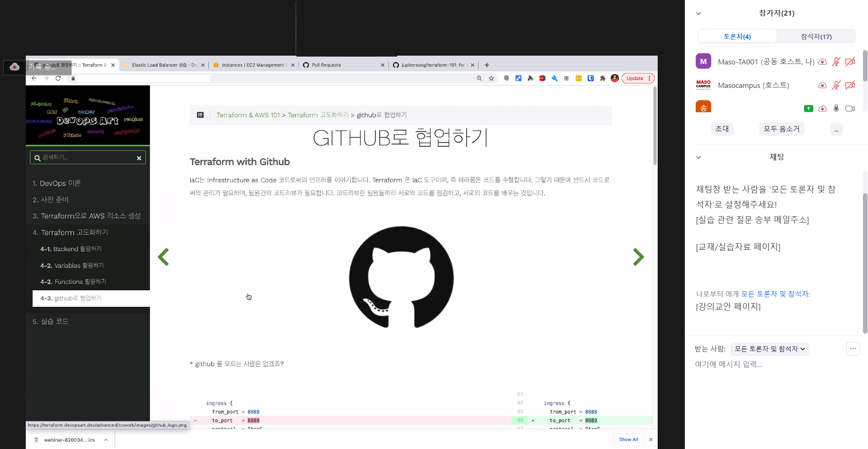Toggle microphone for Maso-TA001
This screenshot has width=868, height=449.
pyautogui.click(x=836, y=62)
